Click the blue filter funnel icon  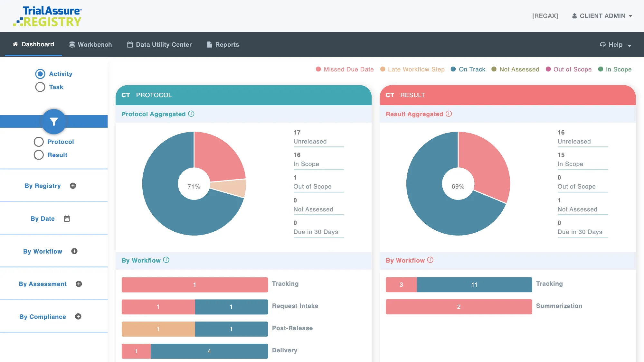tap(54, 122)
